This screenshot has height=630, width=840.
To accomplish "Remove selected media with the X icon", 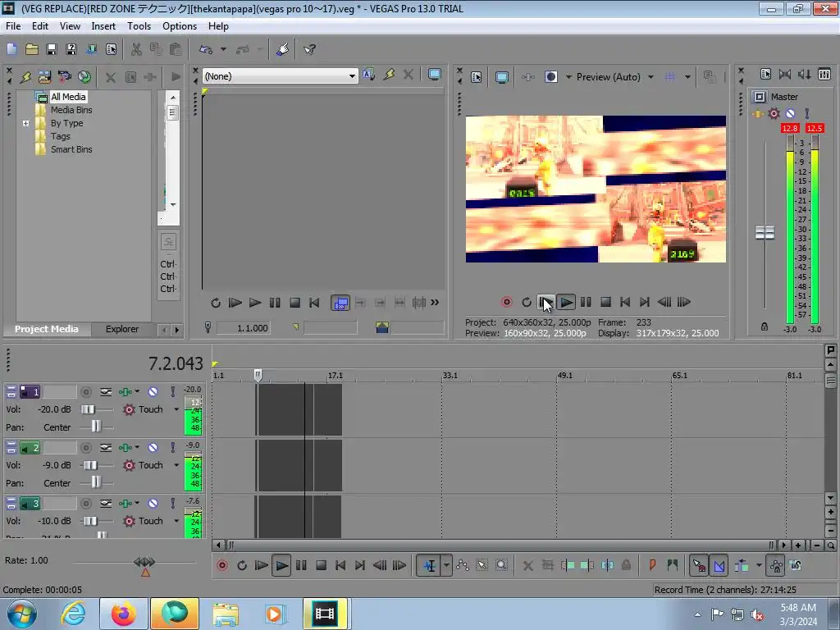I will click(111, 77).
